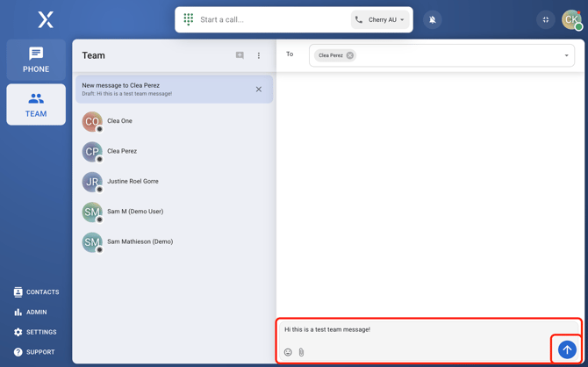The height and width of the screenshot is (367, 588).
Task: Open Contacts from the sidebar
Action: (x=36, y=292)
